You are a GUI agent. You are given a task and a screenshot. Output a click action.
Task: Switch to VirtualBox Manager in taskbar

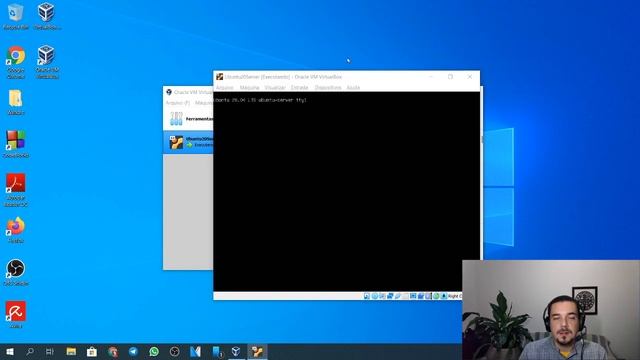(x=236, y=351)
